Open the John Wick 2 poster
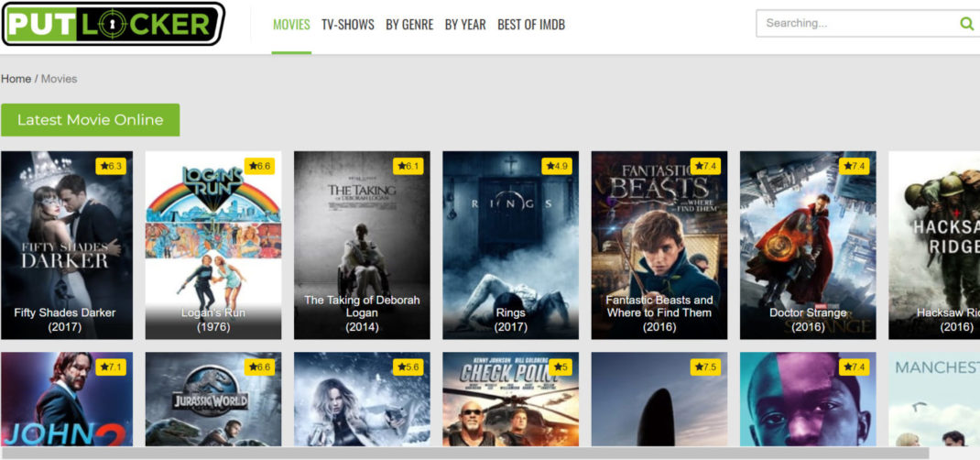Screen dimensions: 980x460 (67, 399)
